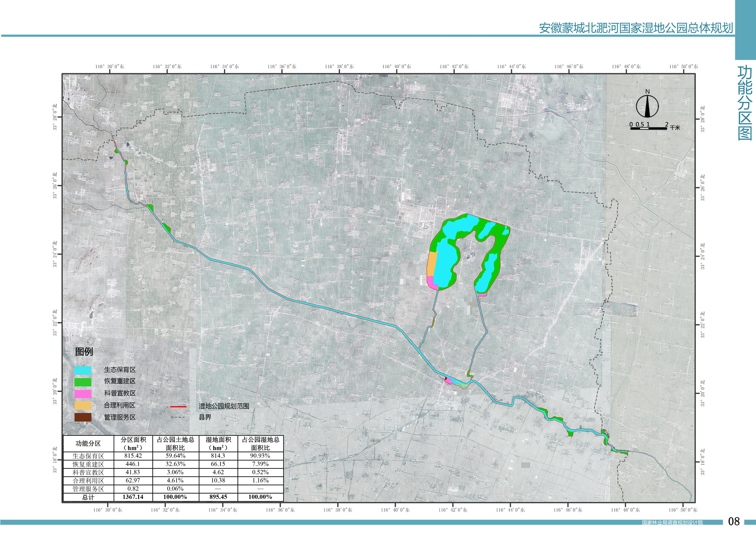The width and height of the screenshot is (756, 535).
Task: Click the table cell 7.39%
Action: point(260,464)
